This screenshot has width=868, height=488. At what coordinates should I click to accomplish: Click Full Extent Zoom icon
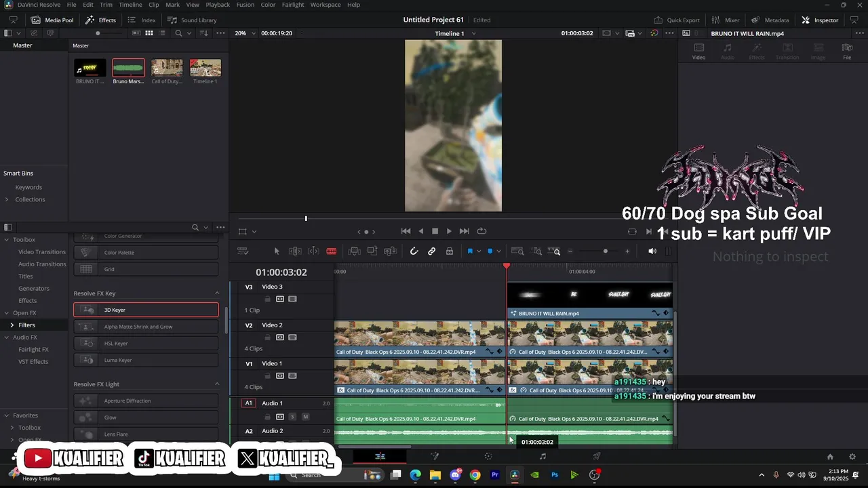[x=517, y=251]
